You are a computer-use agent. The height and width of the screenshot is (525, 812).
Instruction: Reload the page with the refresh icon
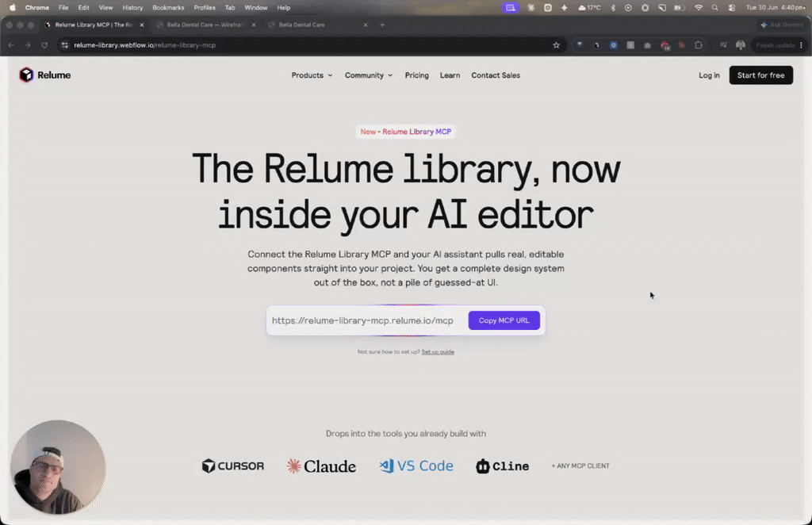tap(44, 45)
